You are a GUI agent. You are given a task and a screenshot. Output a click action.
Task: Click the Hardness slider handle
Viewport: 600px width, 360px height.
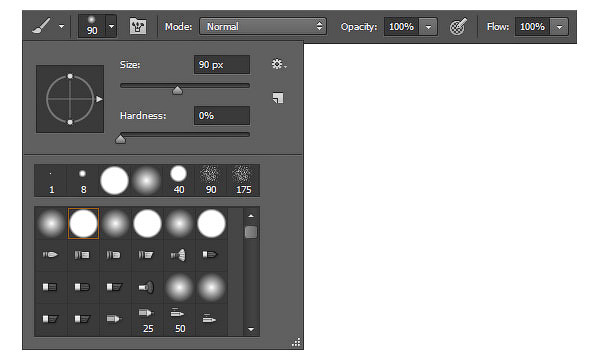pyautogui.click(x=121, y=138)
